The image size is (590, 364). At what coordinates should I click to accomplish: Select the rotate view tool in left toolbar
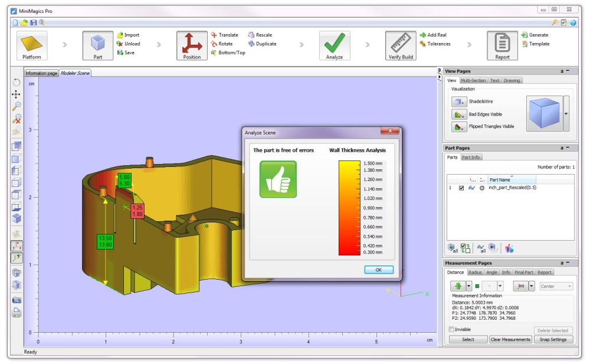[x=17, y=82]
